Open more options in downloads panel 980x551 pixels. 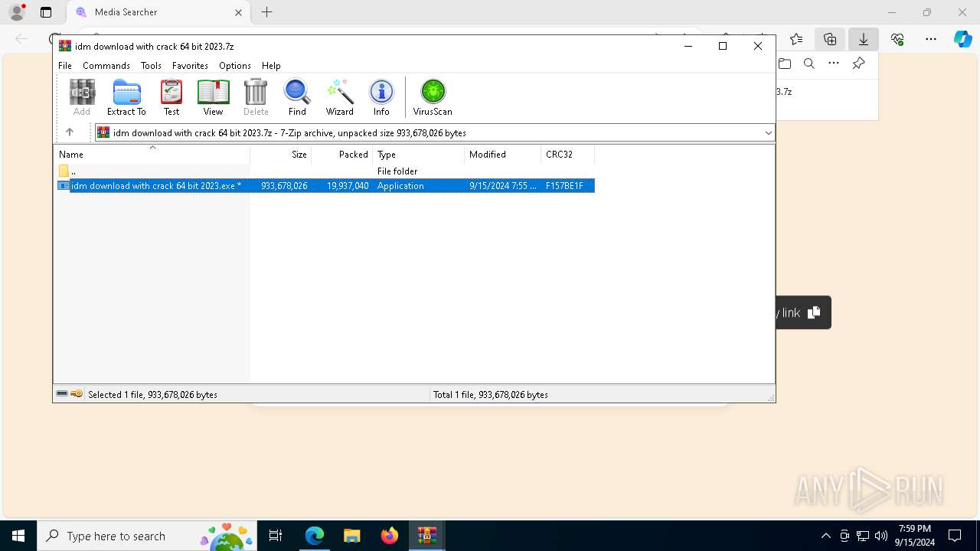834,64
